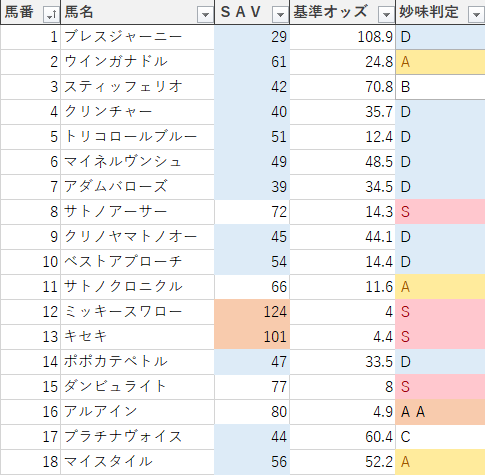Select the C rating for プラチナヴォイス

pyautogui.click(x=440, y=437)
